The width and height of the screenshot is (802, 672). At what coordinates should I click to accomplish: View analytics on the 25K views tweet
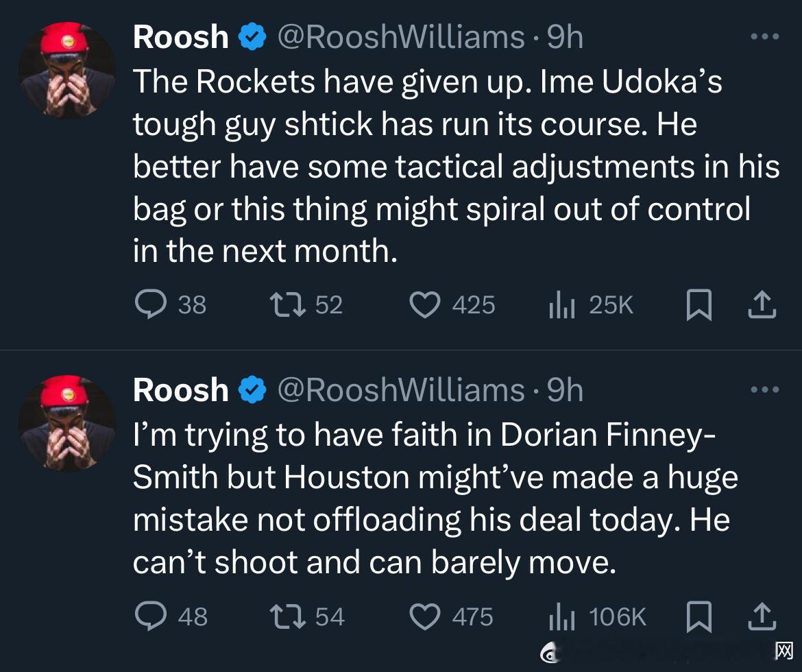562,304
